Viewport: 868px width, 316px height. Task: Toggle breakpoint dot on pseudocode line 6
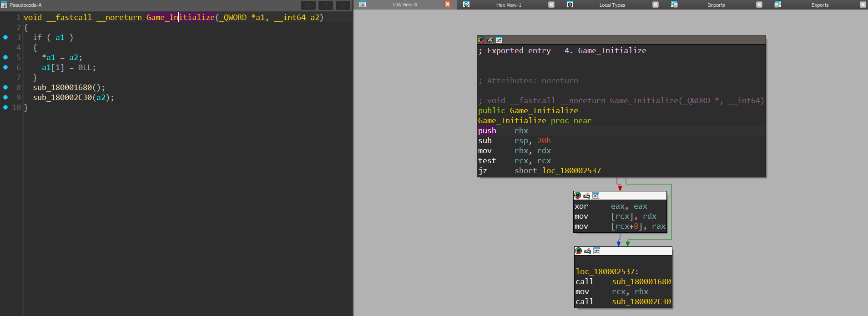point(5,67)
